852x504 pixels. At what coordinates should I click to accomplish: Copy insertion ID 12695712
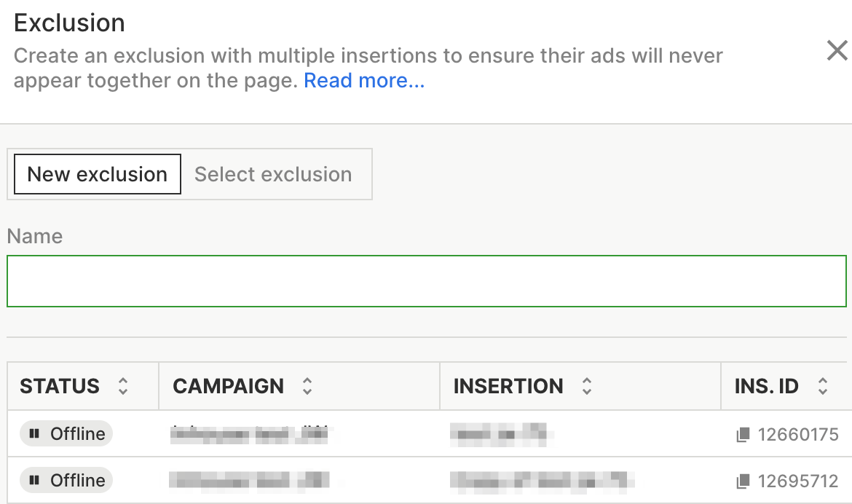tap(743, 481)
